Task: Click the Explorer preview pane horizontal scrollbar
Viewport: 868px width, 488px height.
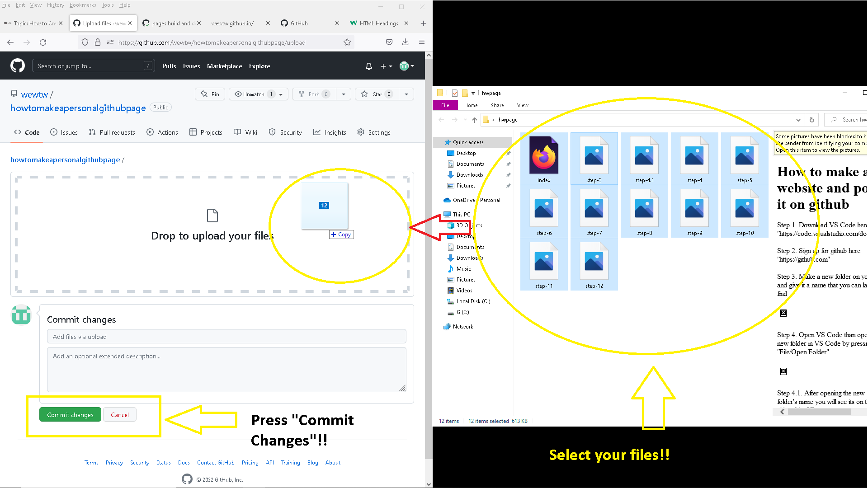Action: point(819,412)
